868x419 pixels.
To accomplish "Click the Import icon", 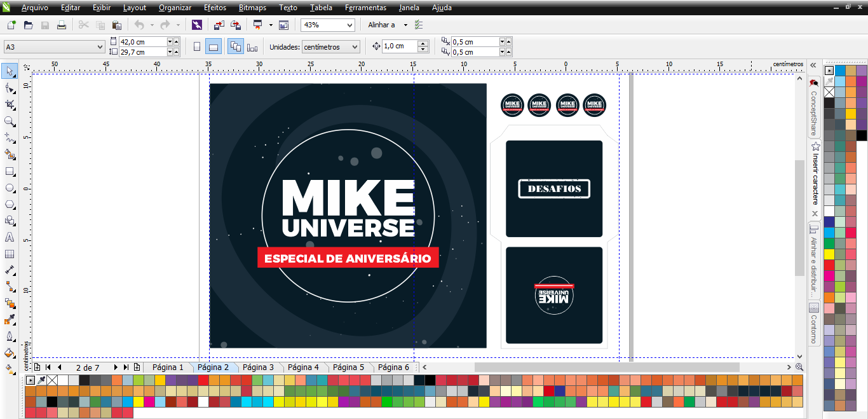I will pos(219,25).
